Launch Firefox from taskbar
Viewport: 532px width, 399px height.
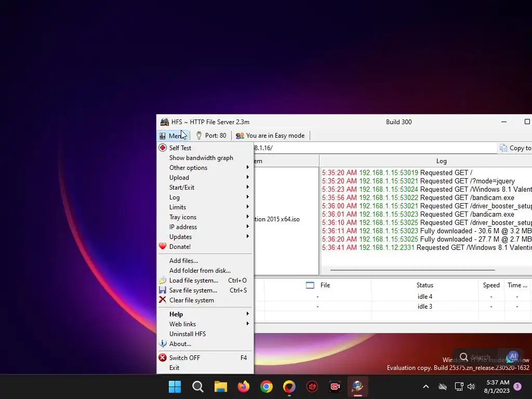coord(243,387)
